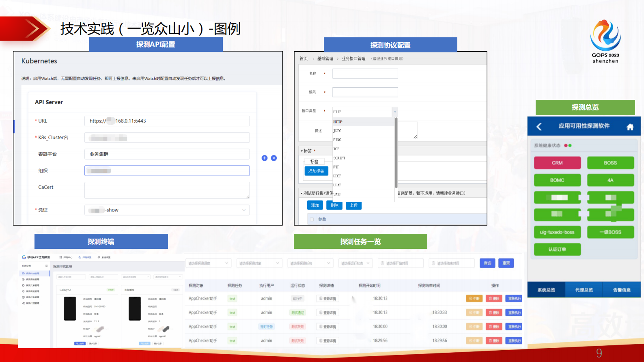Click the blue remove icon beside API Server form
Viewport: 644px width, 362px height.
[x=274, y=158]
